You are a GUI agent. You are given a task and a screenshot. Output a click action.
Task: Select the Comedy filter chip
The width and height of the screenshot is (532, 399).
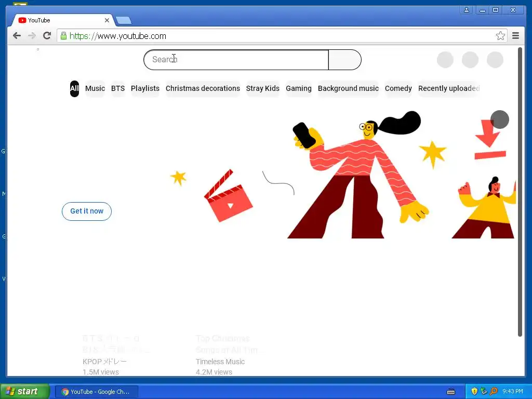(398, 88)
